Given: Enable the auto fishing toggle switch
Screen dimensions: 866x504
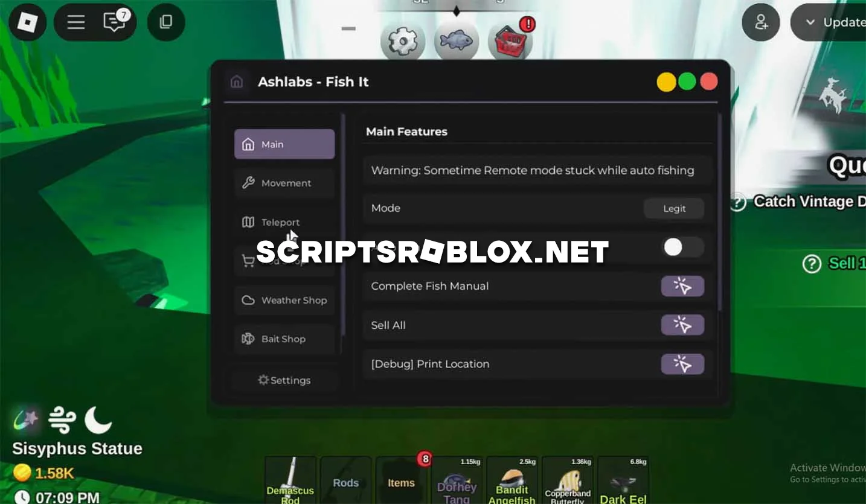Looking at the screenshot, I should [x=682, y=247].
